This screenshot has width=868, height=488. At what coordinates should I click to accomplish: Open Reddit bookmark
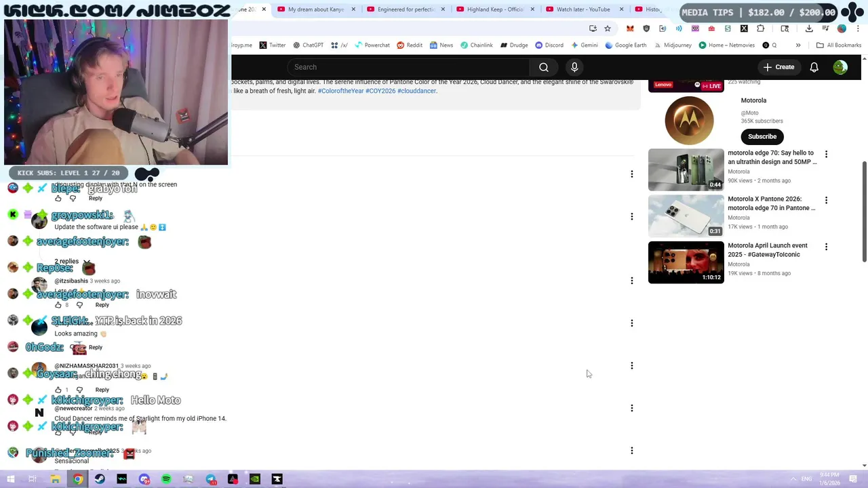(410, 45)
